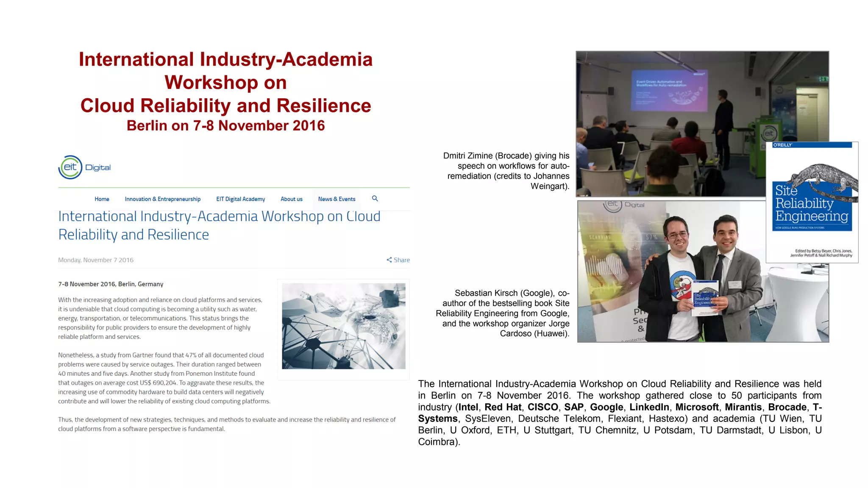Click the share icon beside Share

point(389,260)
